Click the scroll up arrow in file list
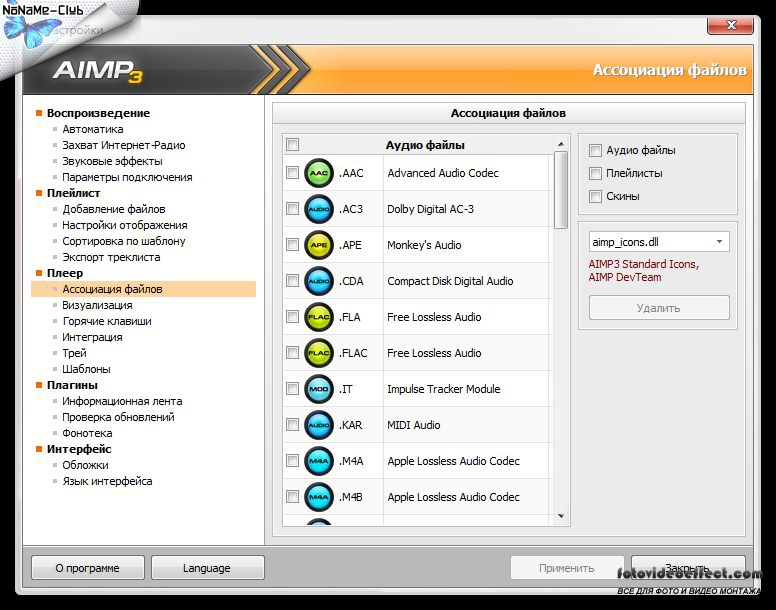This screenshot has height=610, width=776. pyautogui.click(x=561, y=144)
